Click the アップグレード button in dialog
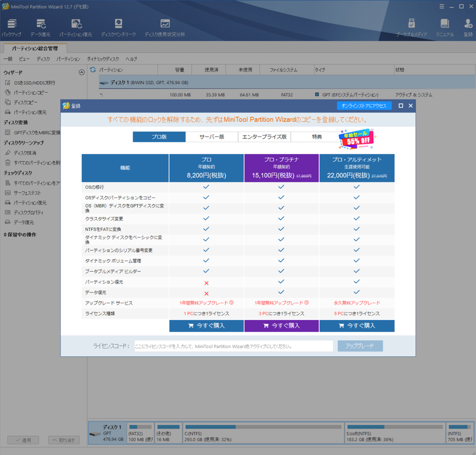This screenshot has width=476, height=455. point(360,346)
